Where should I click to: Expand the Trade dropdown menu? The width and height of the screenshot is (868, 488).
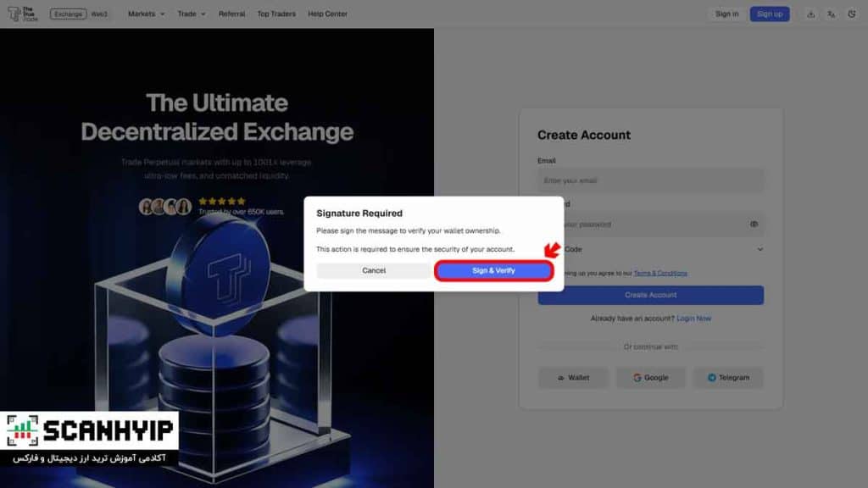click(192, 14)
